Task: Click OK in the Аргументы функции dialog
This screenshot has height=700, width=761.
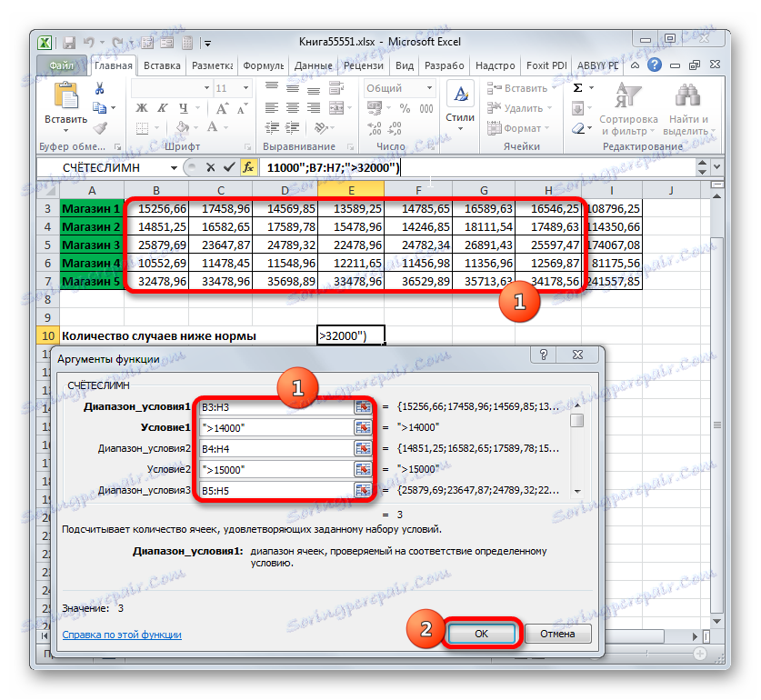Action: [481, 634]
